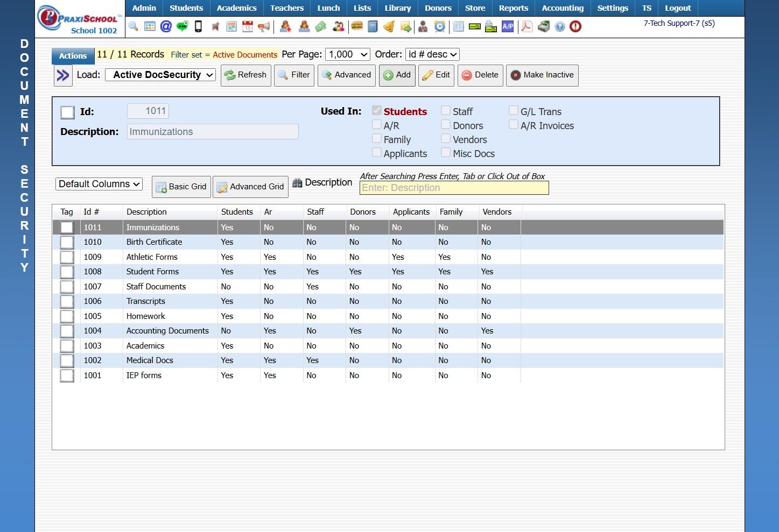The width and height of the screenshot is (779, 532).
Task: Toggle the checkbox next to Id label
Action: tap(68, 112)
